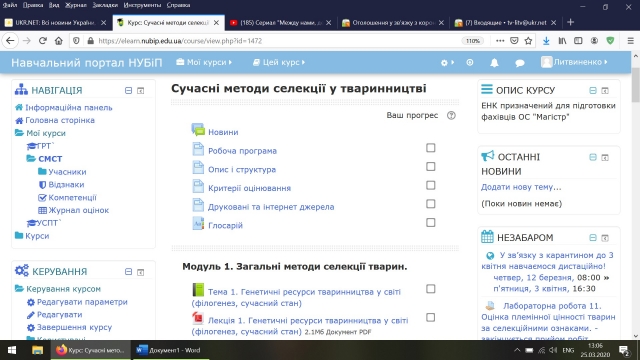
Task: Expand the УСПТ` course in navigation
Action: [x=44, y=223]
